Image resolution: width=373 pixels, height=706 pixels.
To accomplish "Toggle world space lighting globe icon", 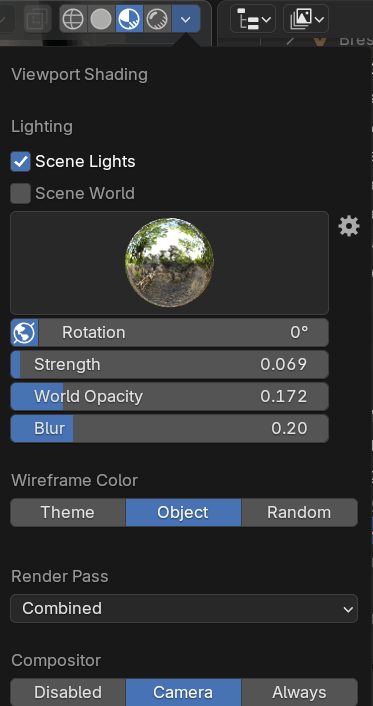I will (24, 333).
